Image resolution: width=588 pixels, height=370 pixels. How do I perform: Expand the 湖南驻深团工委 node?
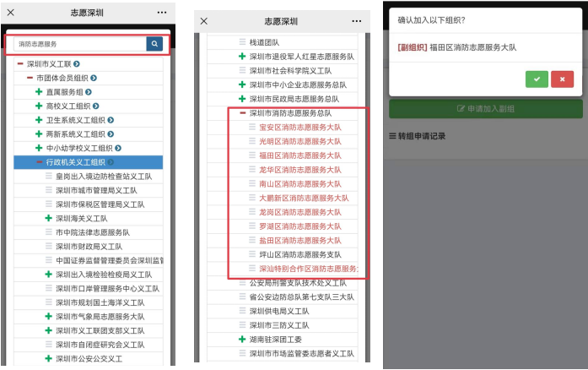(242, 339)
